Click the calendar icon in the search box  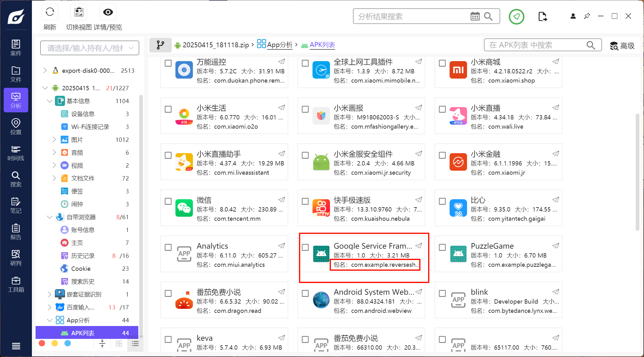tap(475, 16)
